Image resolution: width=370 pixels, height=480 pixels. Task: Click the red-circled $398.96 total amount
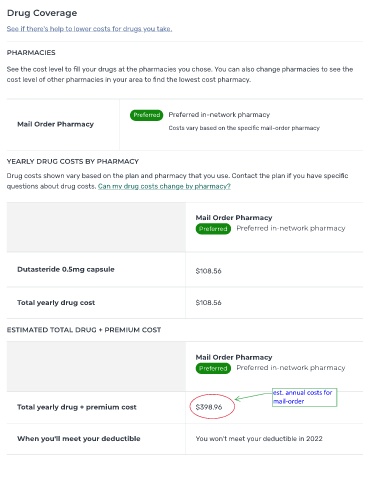tap(209, 407)
